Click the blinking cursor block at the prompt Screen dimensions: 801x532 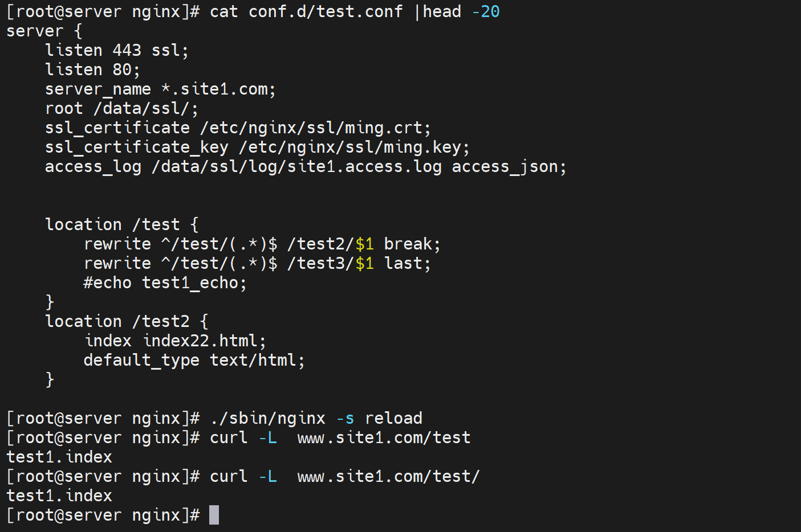tap(214, 515)
